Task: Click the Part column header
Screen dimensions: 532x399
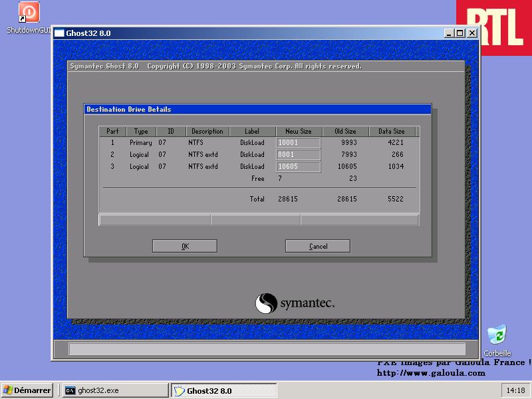Action: 112,131
